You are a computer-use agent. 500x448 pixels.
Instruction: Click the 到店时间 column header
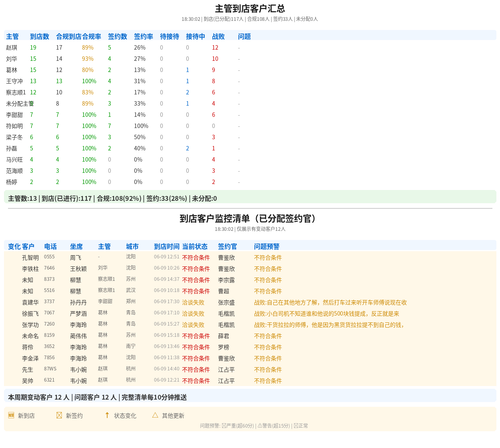point(167,246)
